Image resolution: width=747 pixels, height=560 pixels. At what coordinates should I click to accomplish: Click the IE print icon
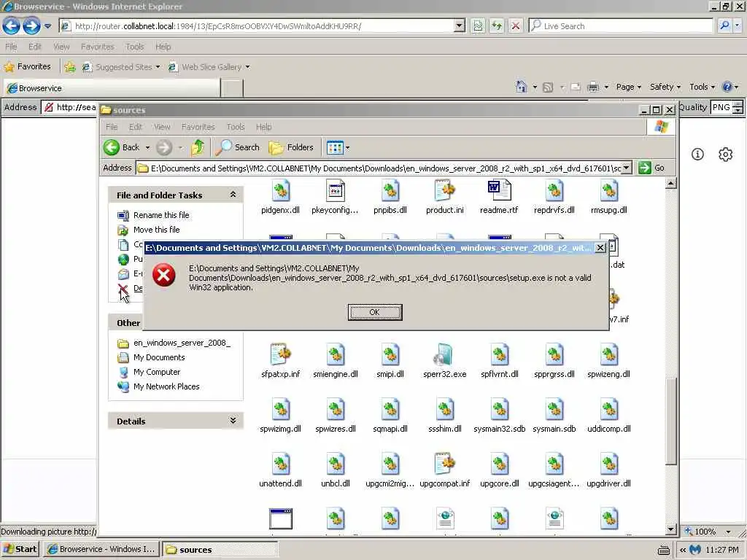tap(592, 87)
